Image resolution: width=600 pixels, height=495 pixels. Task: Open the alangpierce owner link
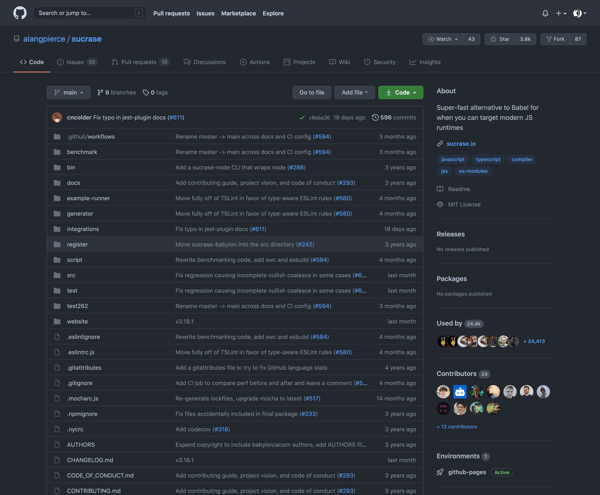[x=44, y=39]
